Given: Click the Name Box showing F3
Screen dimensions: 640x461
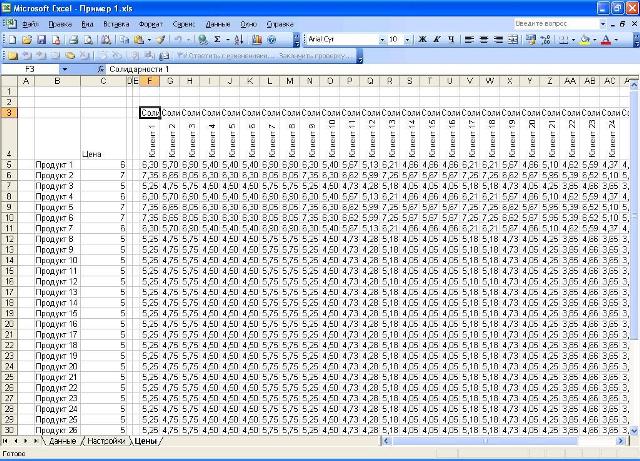Looking at the screenshot, I should tap(30, 69).
